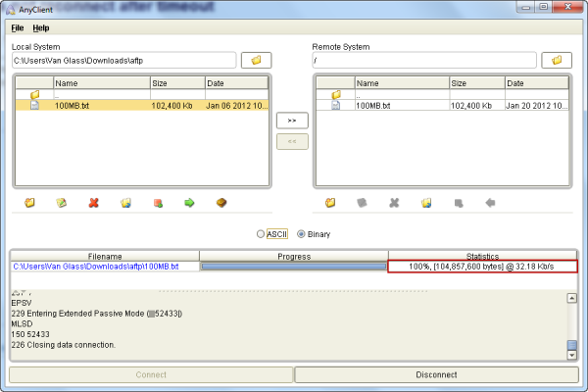Select ASCII transfer mode

pos(261,234)
